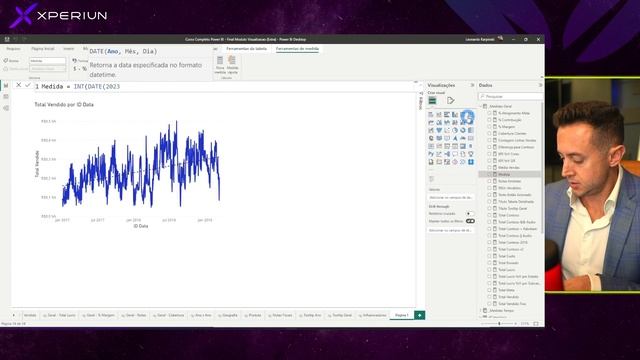Pick the funnel chart visual

point(439,130)
